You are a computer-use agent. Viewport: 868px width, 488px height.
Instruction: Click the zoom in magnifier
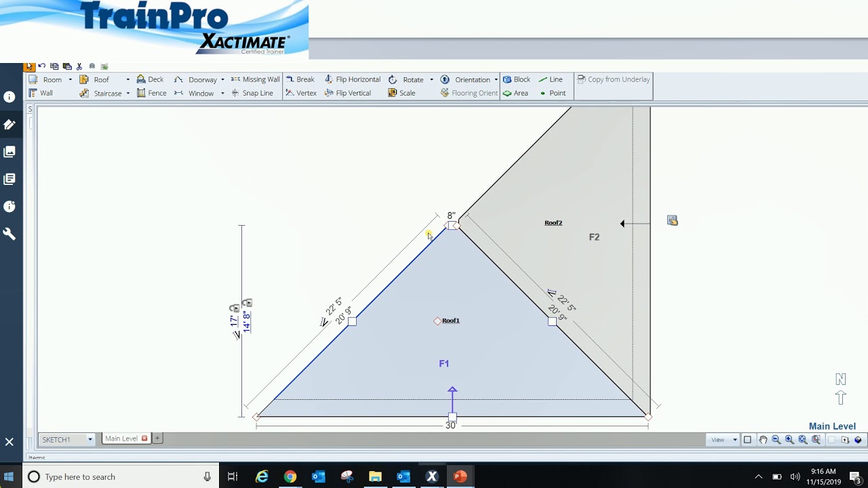789,440
